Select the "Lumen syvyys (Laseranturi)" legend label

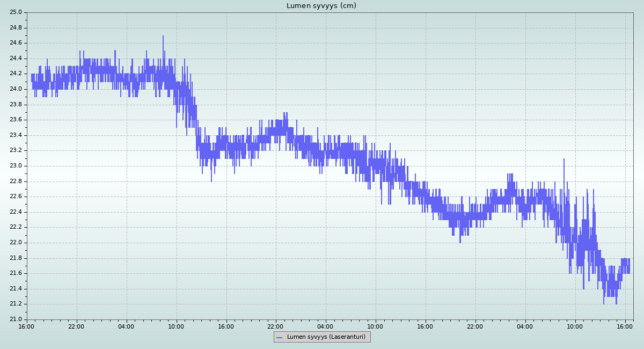pos(326,337)
